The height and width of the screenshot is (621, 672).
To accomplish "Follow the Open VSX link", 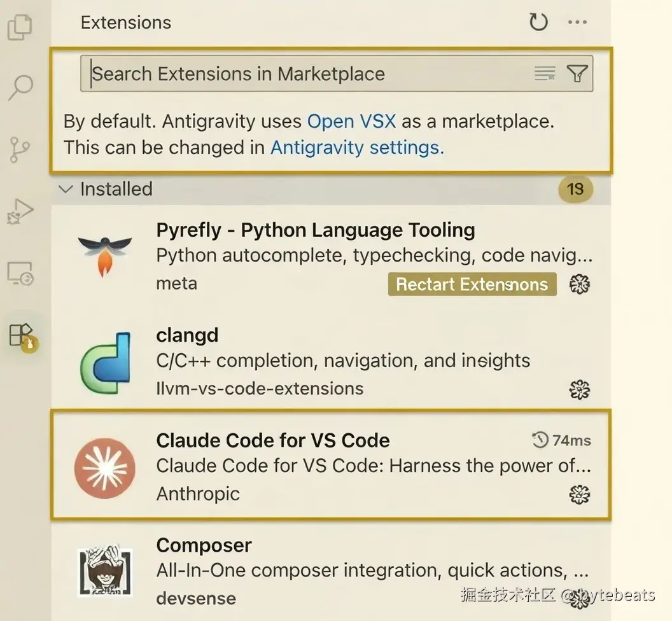I will coord(351,121).
